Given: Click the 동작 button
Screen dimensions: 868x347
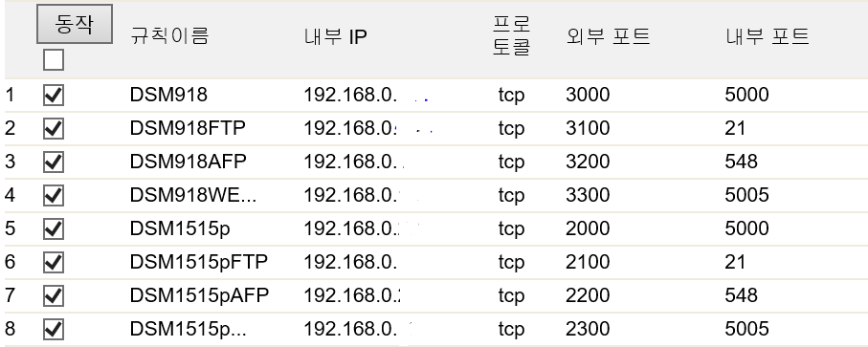Looking at the screenshot, I should 75,24.
